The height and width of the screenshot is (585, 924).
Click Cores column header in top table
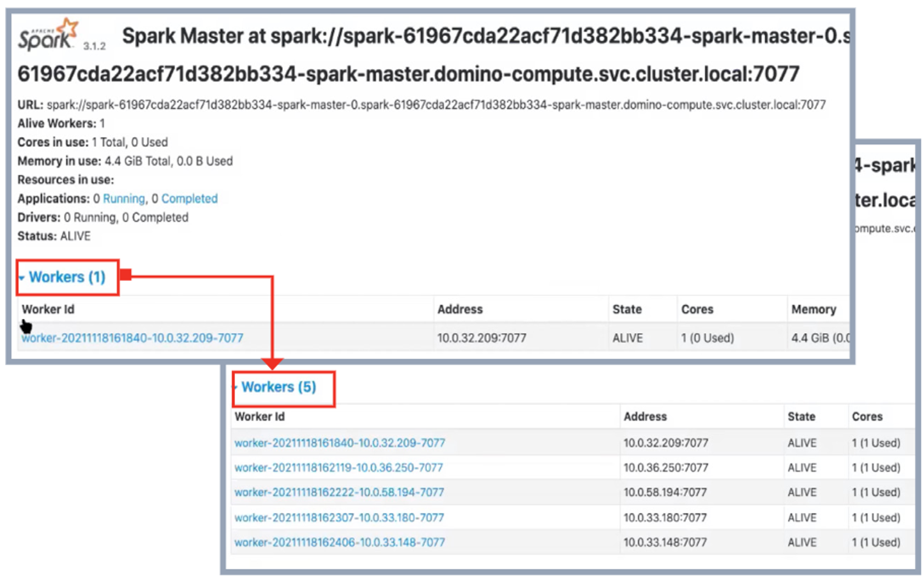coord(697,310)
